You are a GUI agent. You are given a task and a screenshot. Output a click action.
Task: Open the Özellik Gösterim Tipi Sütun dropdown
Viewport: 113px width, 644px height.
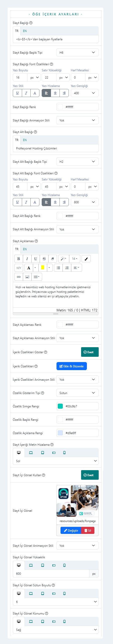77,393
